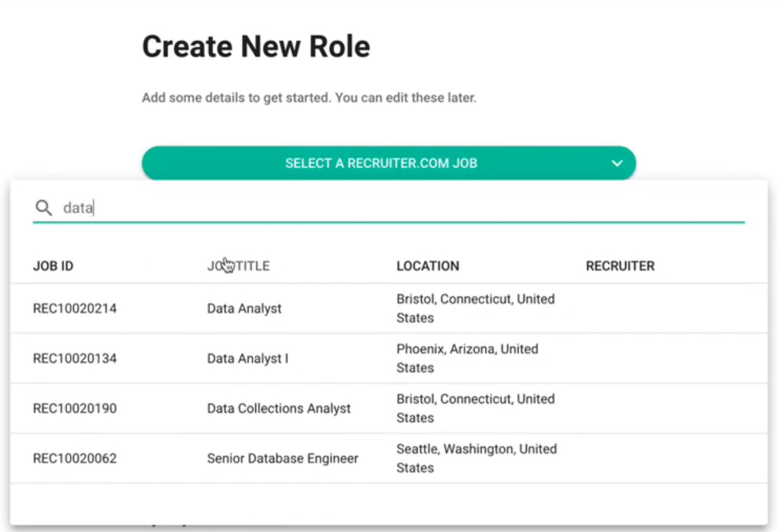Screen dimensions: 780x532
Task: Click the Select a Recruiter.com Job button text
Action: [x=381, y=164]
